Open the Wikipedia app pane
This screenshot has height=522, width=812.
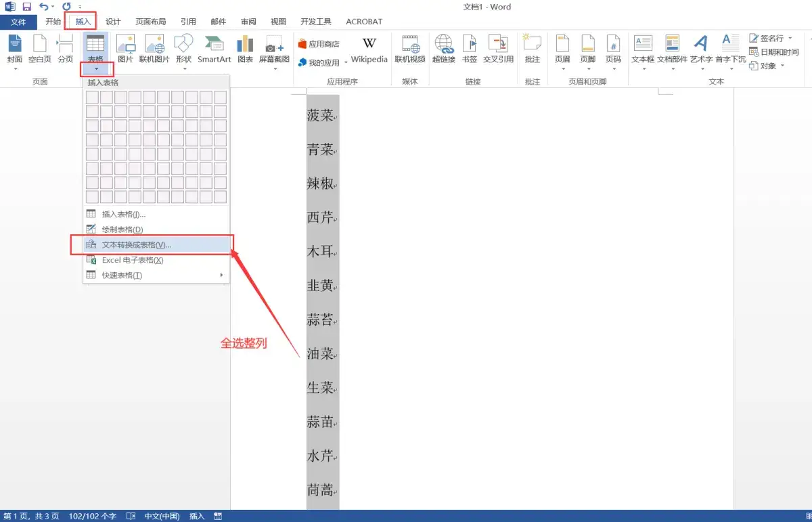click(369, 51)
